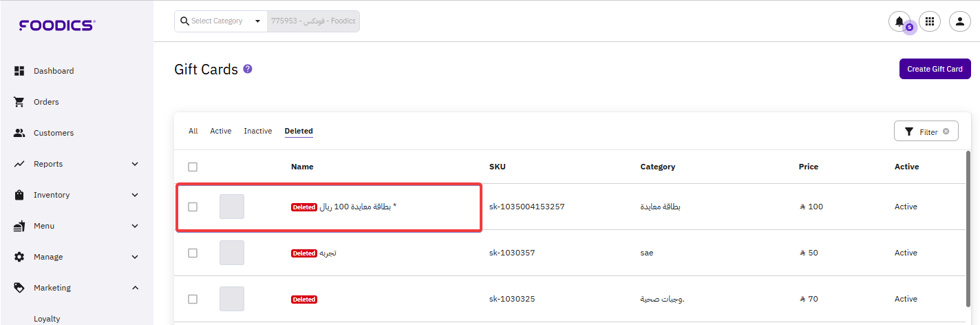Open Dashboard from the sidebar icon
The image size is (980, 325).
19,71
